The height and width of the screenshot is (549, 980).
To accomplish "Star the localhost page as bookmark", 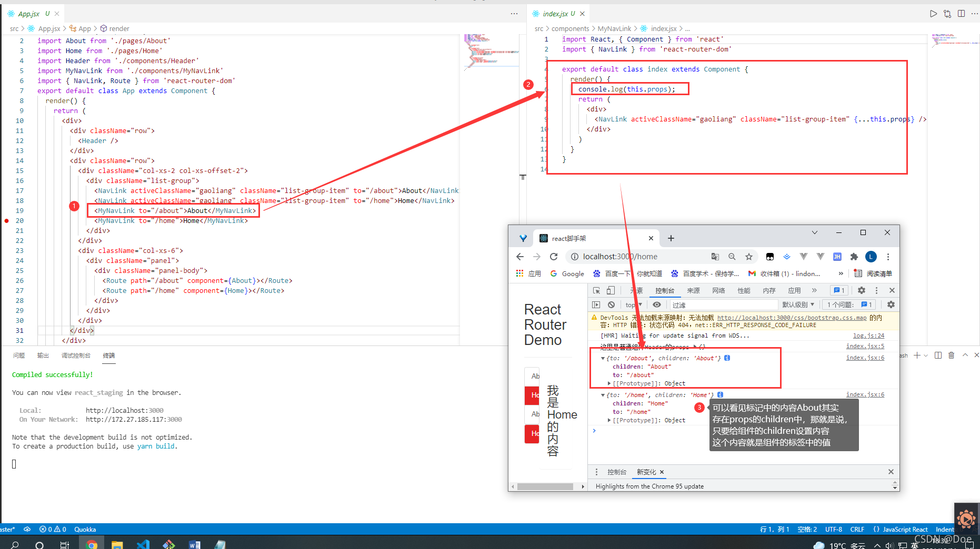I will click(x=749, y=257).
